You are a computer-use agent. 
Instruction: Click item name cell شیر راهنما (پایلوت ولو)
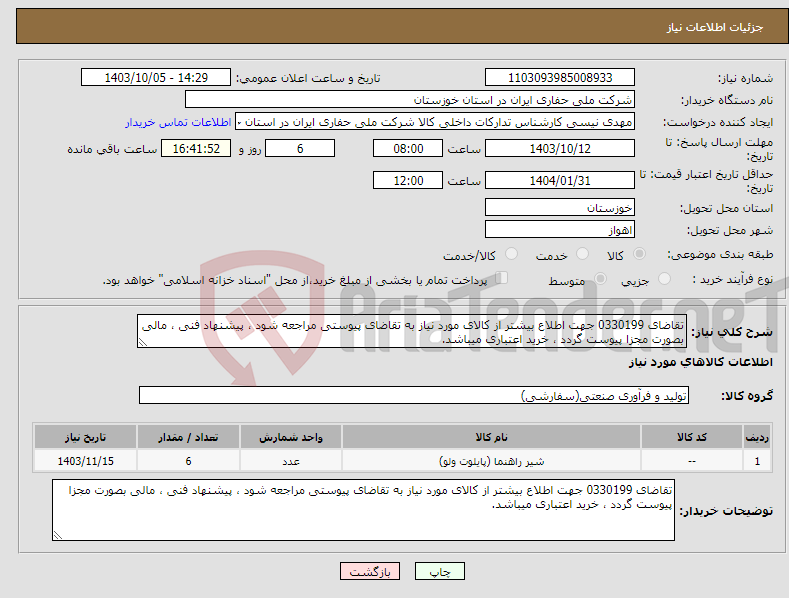(x=491, y=461)
